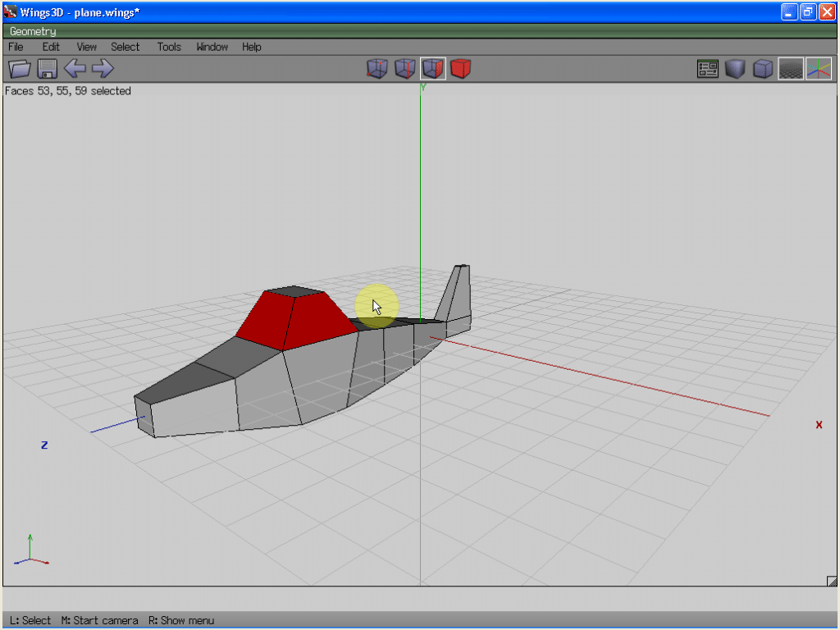Click the selected red cockpit face
The width and height of the screenshot is (840, 630).
316,320
